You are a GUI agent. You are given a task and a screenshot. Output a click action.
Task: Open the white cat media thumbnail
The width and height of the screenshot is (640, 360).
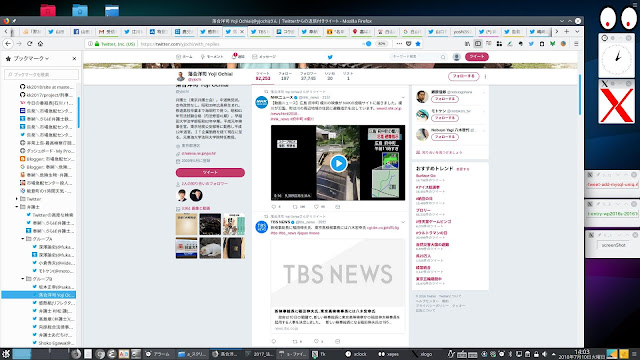click(x=210, y=248)
